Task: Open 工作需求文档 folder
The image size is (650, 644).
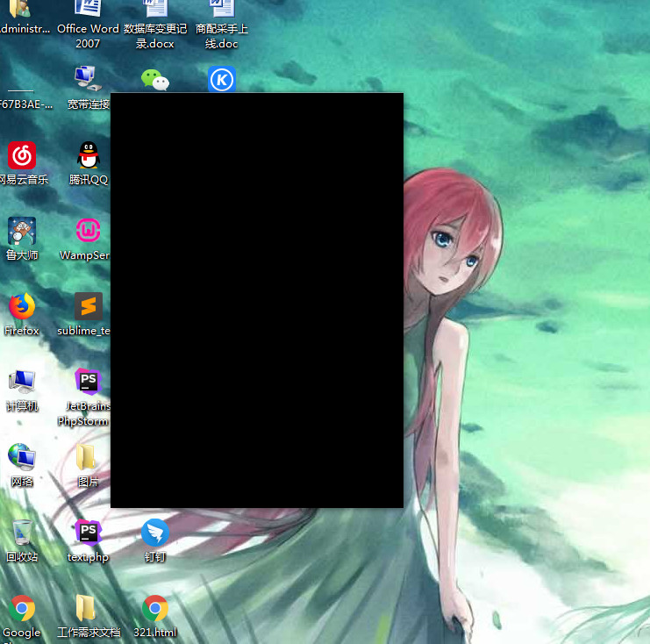Action: [87, 608]
